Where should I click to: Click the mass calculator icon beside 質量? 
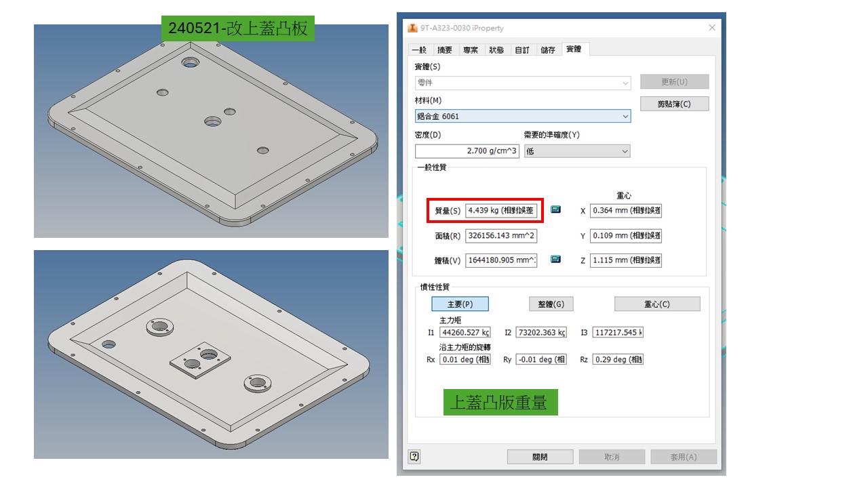click(x=555, y=209)
